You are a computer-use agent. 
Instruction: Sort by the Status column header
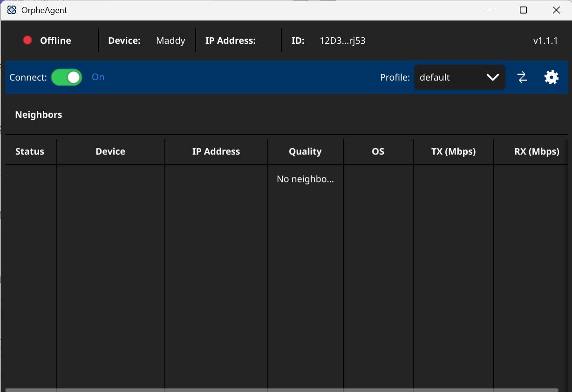coord(30,151)
